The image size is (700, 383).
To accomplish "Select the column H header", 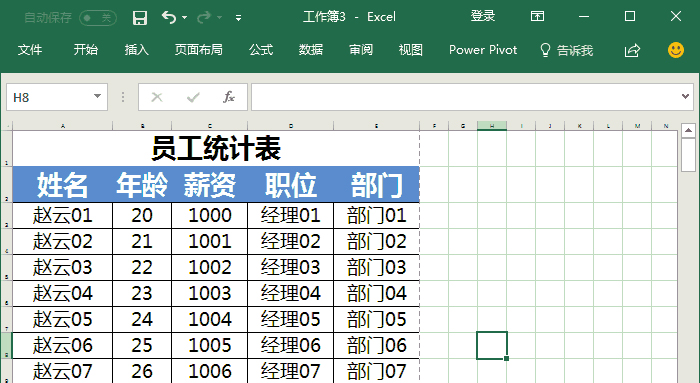I will pyautogui.click(x=492, y=126).
